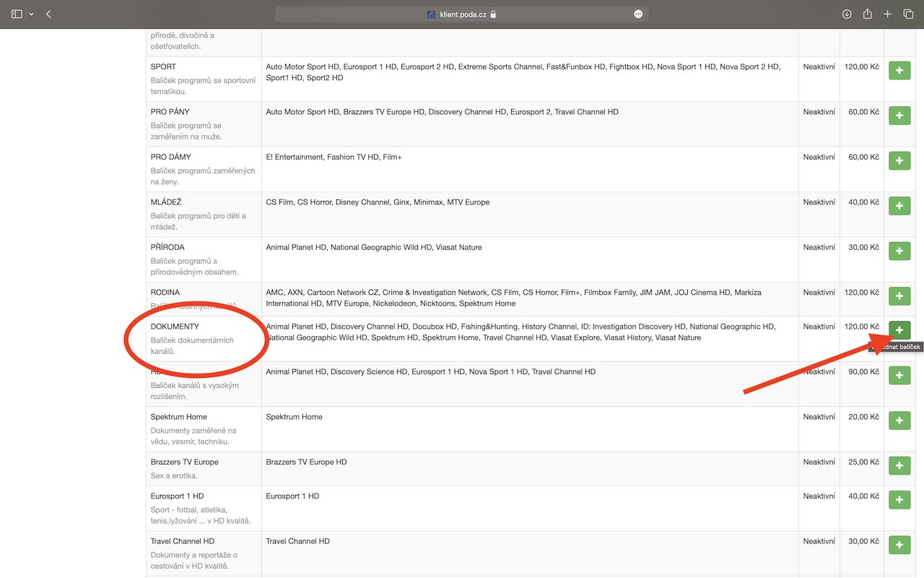This screenshot has height=578, width=924.
Task: Add the Travel Channel HD plus button
Action: coord(899,545)
